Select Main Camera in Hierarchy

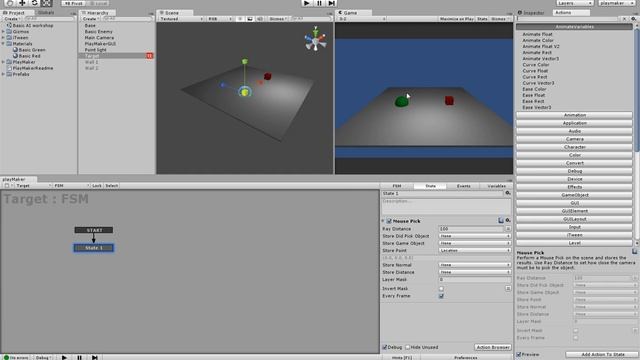pyautogui.click(x=99, y=38)
